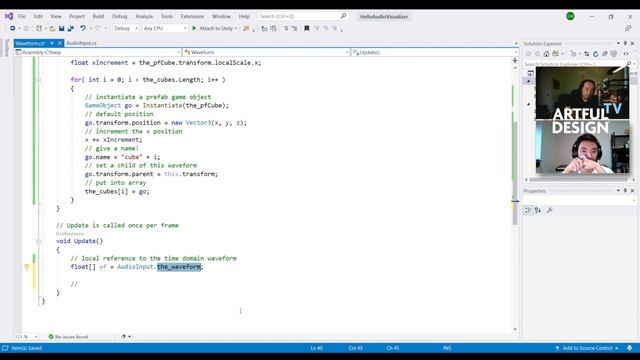Open the Extensions menu
This screenshot has height=360, width=640.
pyautogui.click(x=192, y=16)
